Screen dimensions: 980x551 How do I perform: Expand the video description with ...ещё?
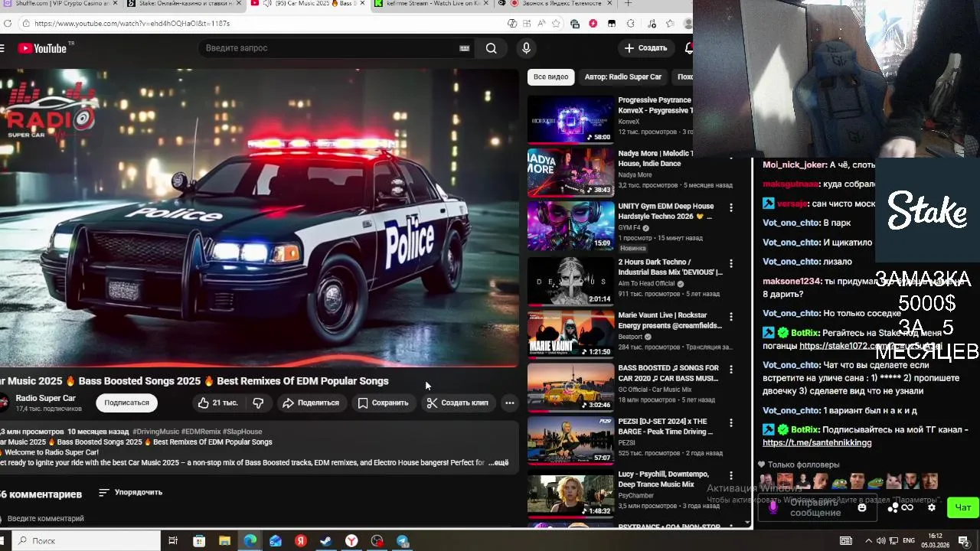tap(498, 462)
